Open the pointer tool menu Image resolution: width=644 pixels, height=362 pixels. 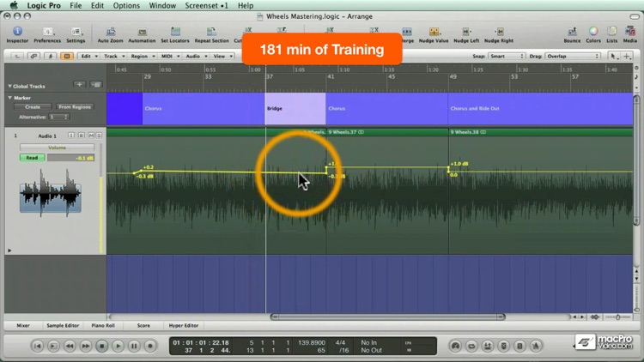[614, 57]
